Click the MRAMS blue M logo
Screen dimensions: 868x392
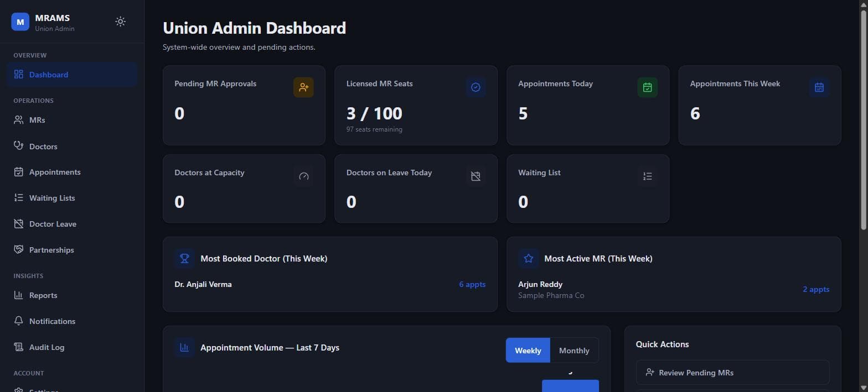tap(20, 22)
